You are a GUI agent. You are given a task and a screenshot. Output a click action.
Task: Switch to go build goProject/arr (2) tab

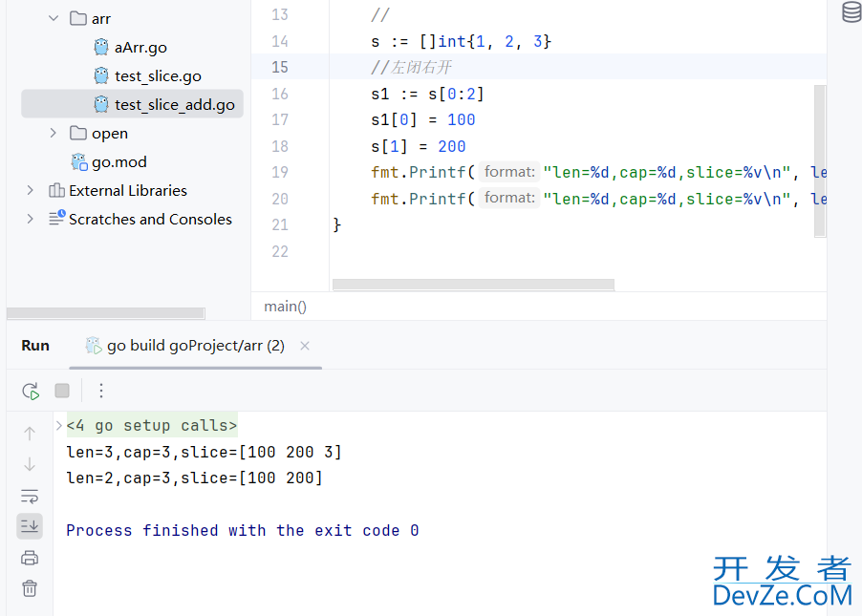[196, 346]
